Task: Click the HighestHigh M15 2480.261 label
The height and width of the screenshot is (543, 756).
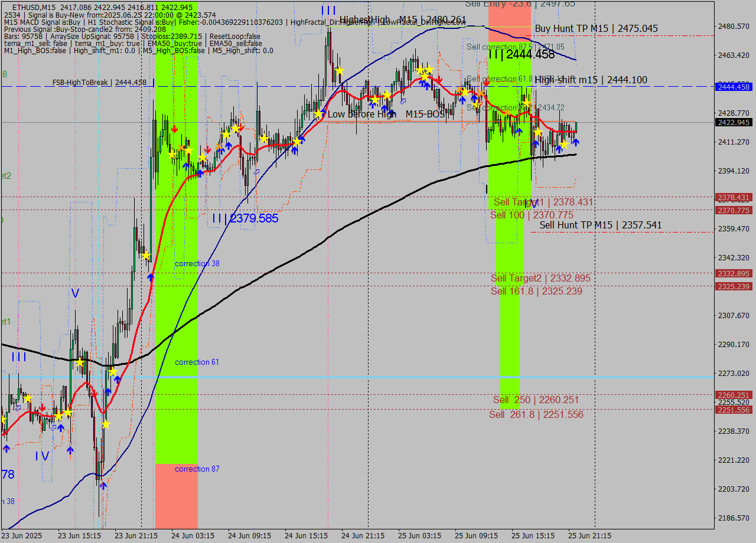Action: (402, 19)
